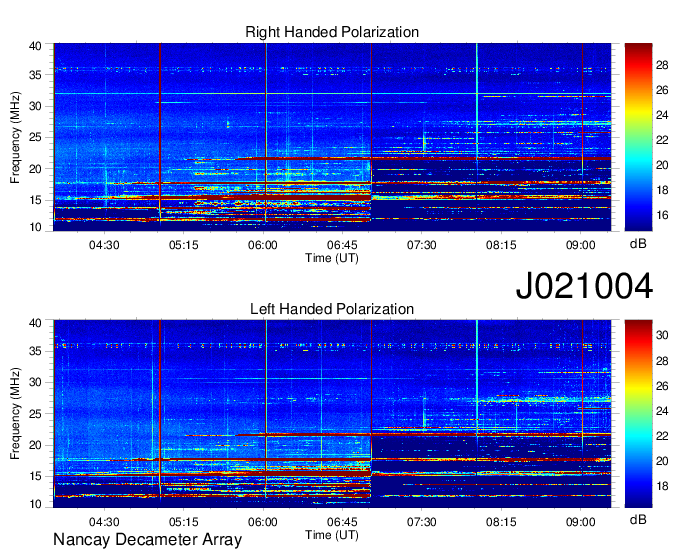Click the 06:45 tick under the Left Handed plot
This screenshot has width=680, height=552.
342,522
